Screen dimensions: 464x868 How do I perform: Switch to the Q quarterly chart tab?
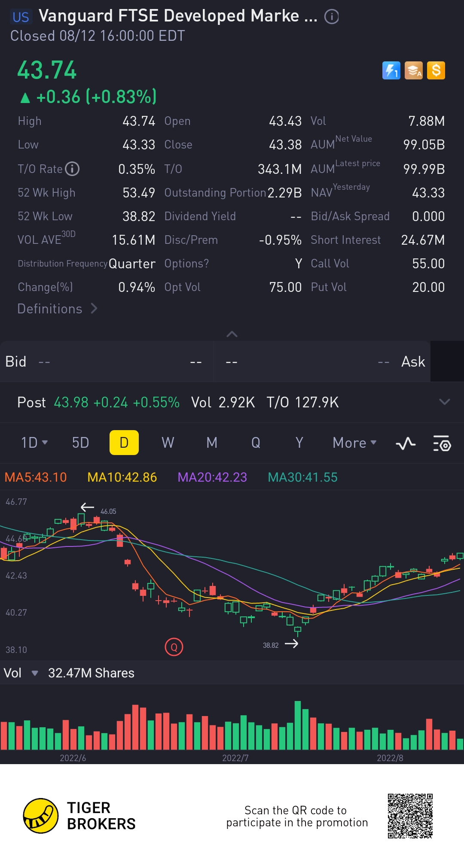(x=256, y=443)
